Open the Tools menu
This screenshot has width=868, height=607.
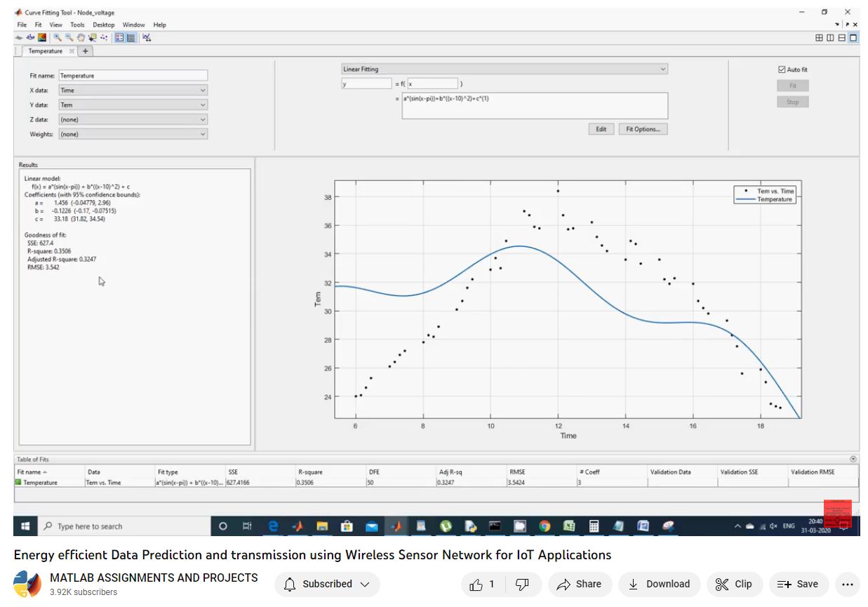point(76,25)
